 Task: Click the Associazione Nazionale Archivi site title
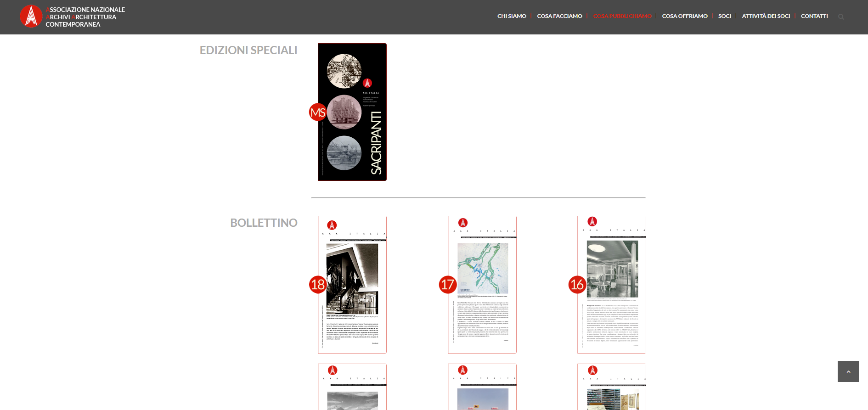85,17
